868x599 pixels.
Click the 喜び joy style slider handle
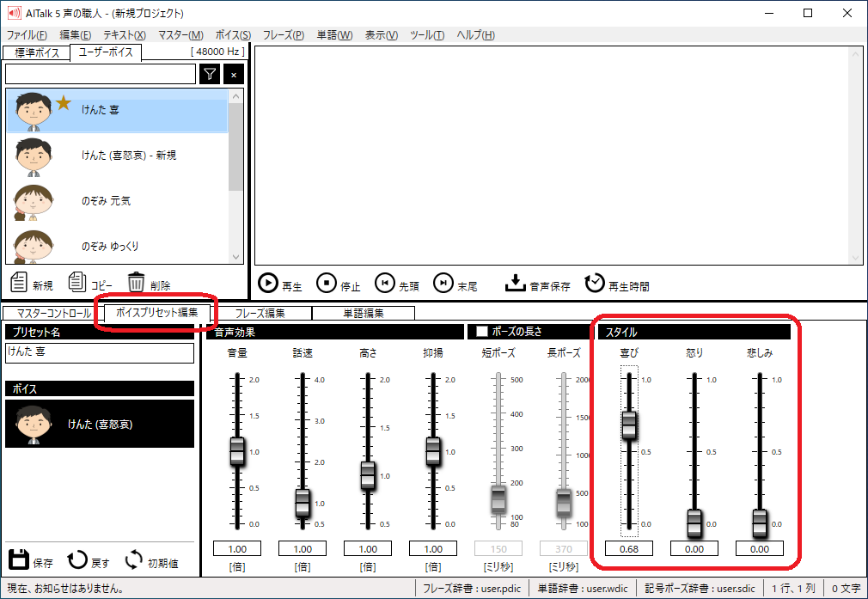629,425
